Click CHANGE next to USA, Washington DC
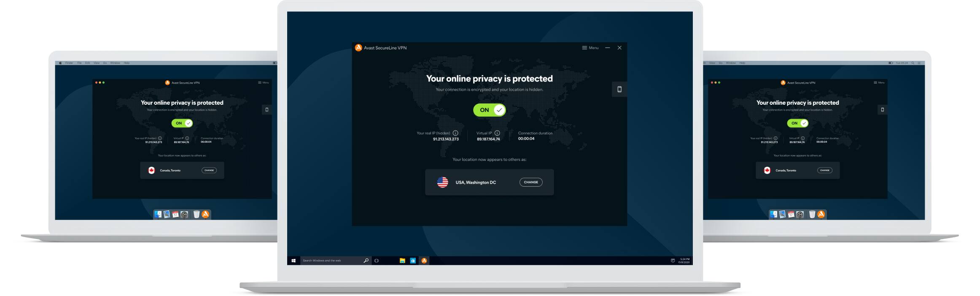 pyautogui.click(x=531, y=182)
